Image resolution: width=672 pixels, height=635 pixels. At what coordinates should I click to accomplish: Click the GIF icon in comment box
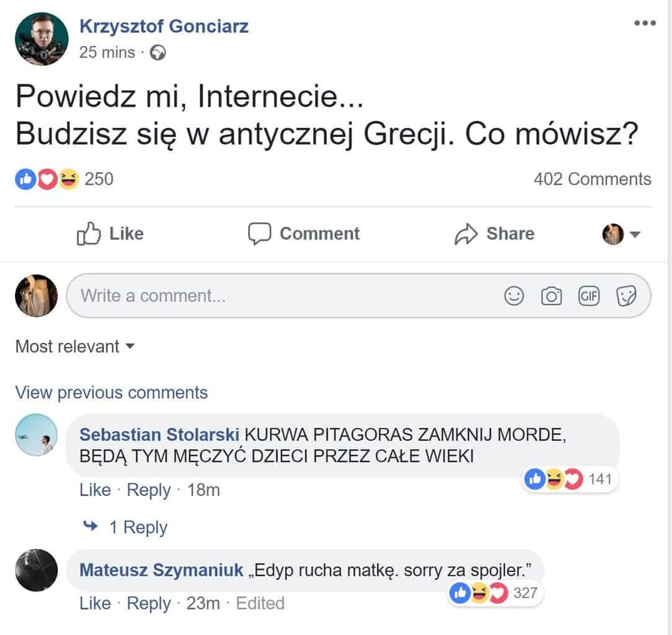[x=589, y=296]
